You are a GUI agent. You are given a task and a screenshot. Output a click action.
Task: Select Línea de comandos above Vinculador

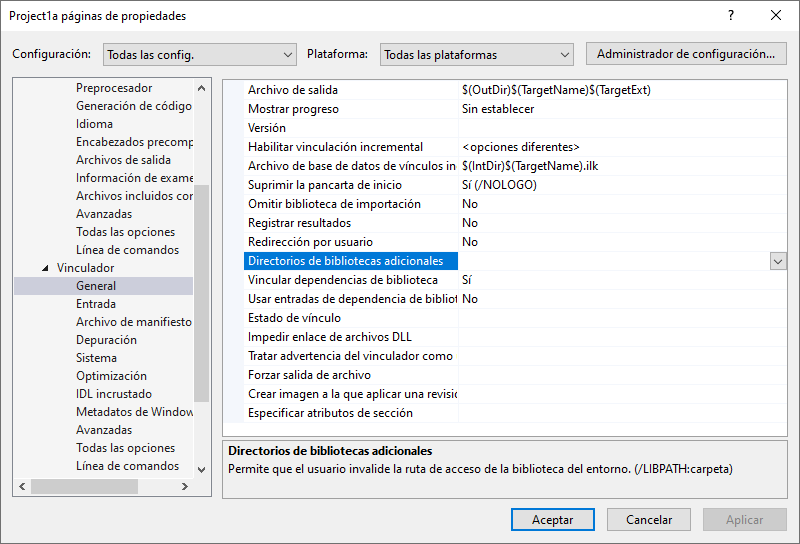[x=127, y=250]
